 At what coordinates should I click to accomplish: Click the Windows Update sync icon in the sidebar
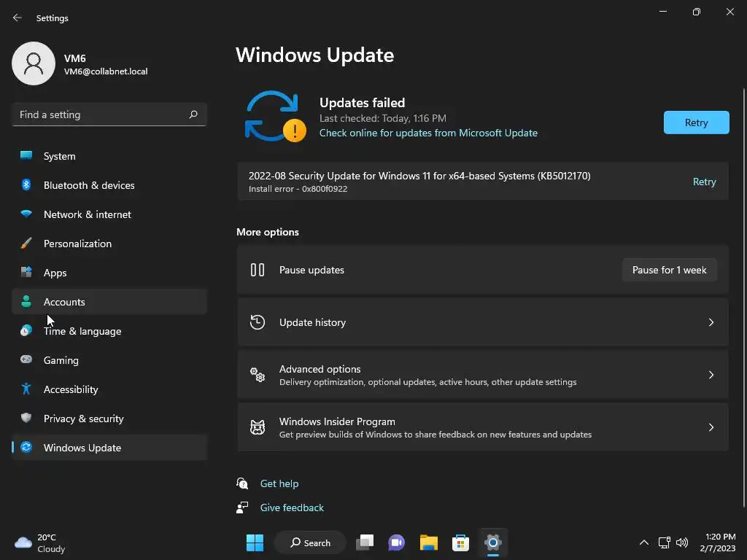pos(26,447)
